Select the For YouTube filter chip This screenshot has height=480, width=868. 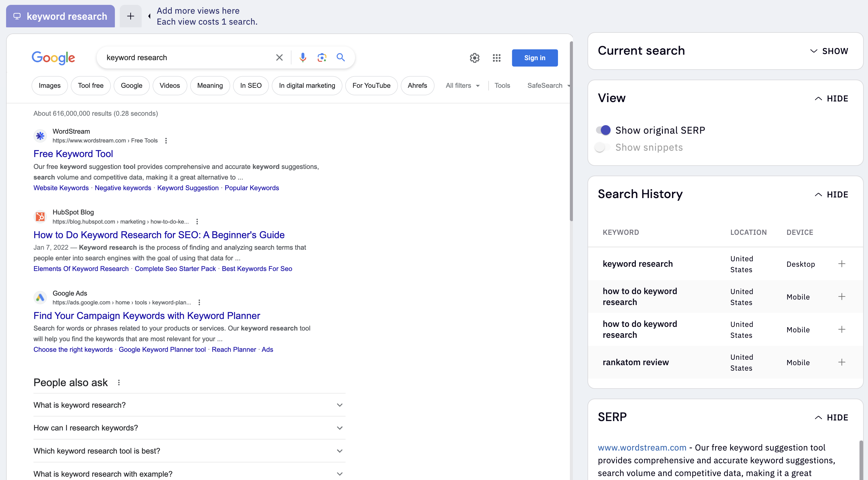(x=371, y=86)
